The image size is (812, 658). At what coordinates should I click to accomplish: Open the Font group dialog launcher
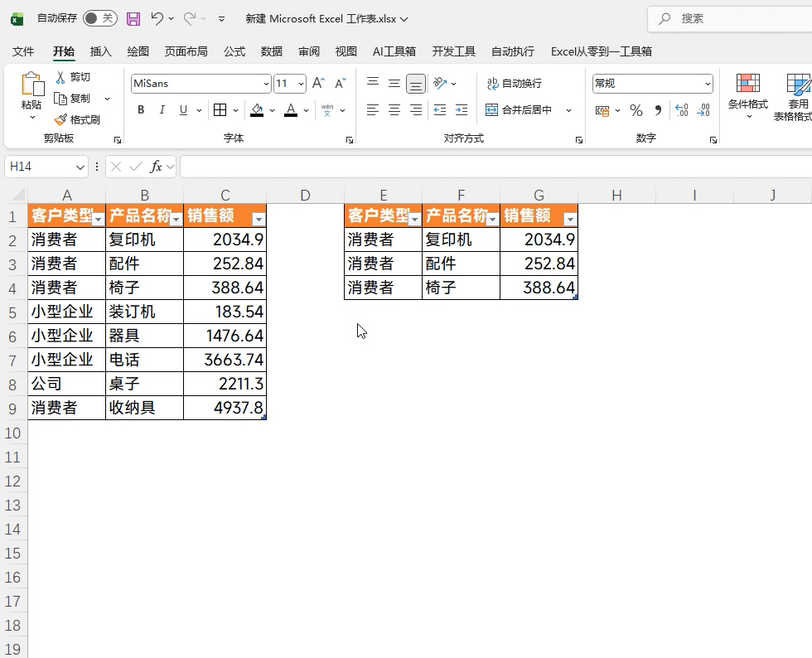(x=350, y=140)
